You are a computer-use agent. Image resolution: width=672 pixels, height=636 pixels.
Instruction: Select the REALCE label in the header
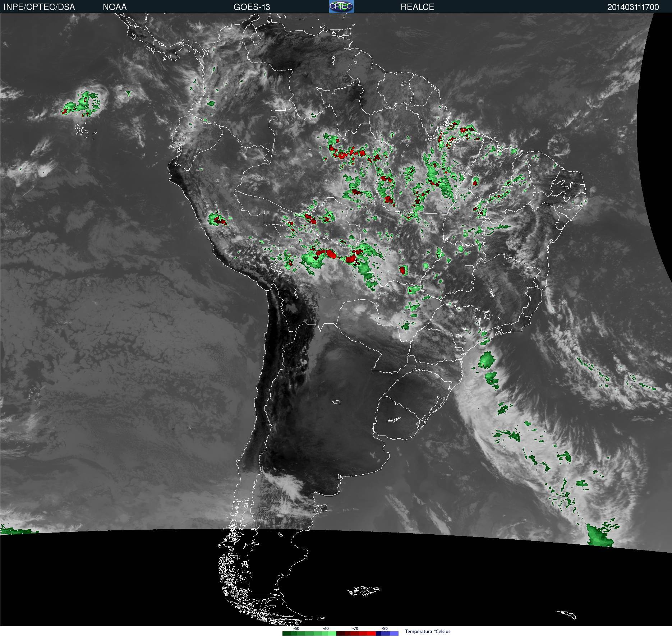417,7
